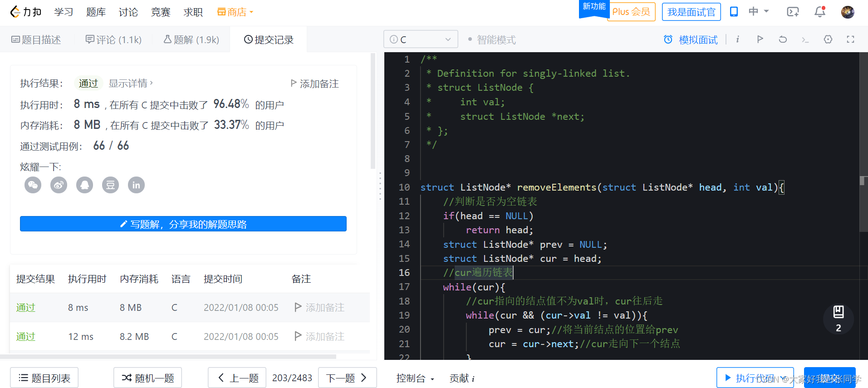Open the 题库 menu
This screenshot has height=388, width=868.
tap(96, 12)
